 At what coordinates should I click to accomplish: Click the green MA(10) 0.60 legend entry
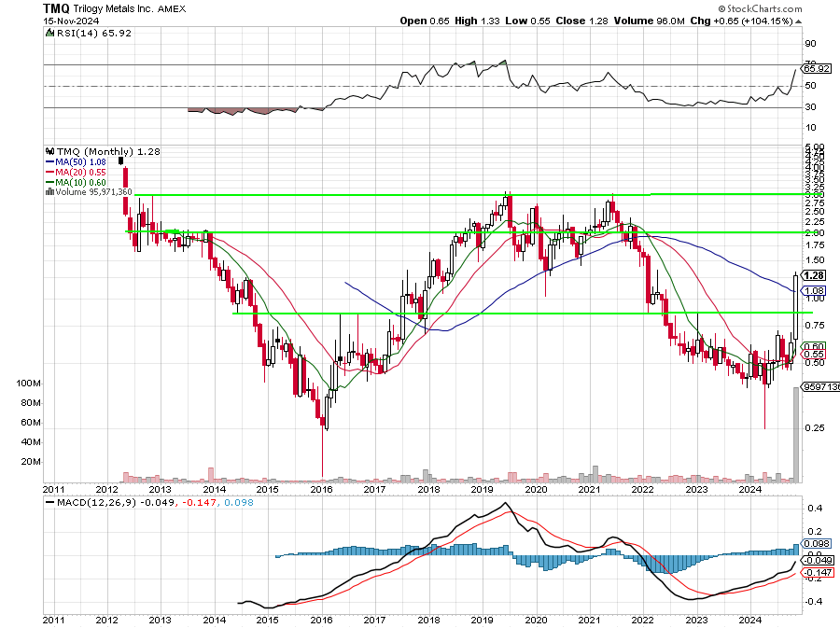[x=80, y=182]
